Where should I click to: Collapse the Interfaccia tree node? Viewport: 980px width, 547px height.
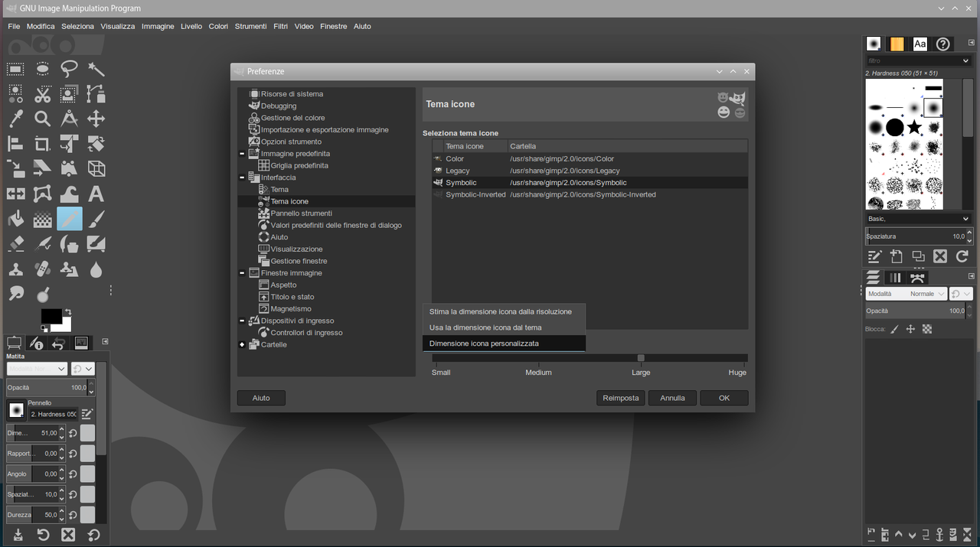coord(243,177)
